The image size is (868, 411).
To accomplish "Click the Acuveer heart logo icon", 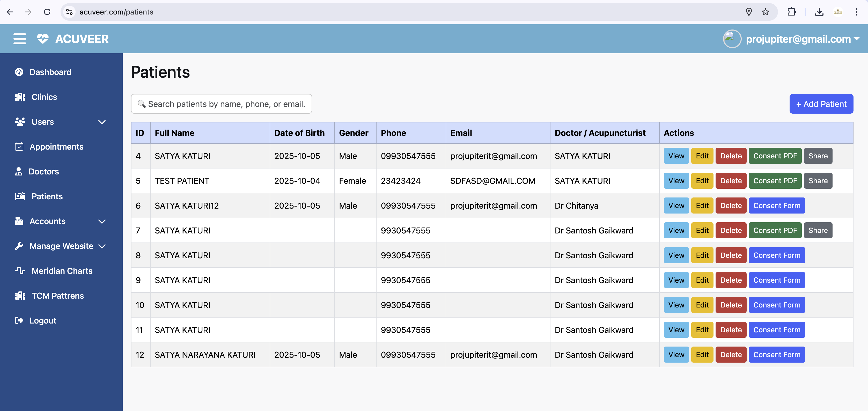I will pyautogui.click(x=43, y=39).
